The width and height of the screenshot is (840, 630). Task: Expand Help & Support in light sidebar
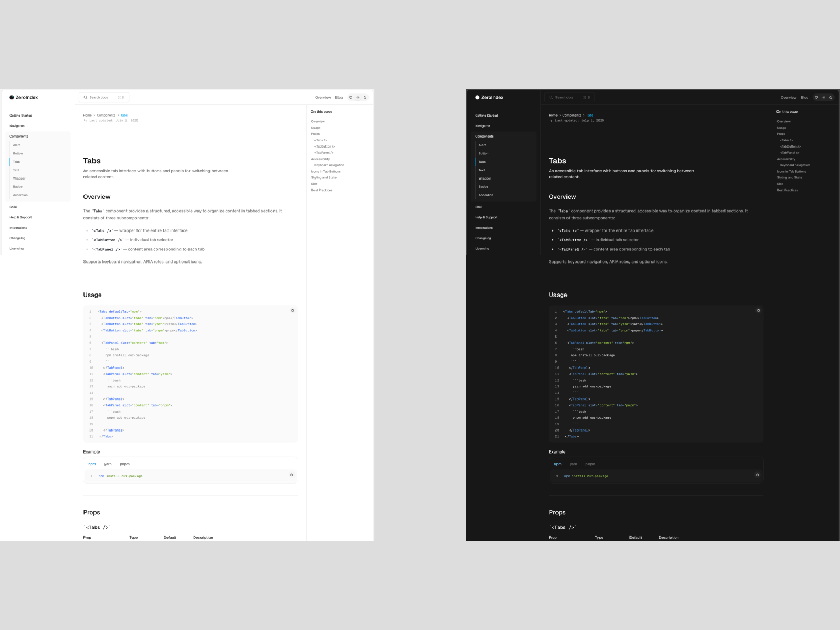point(20,217)
